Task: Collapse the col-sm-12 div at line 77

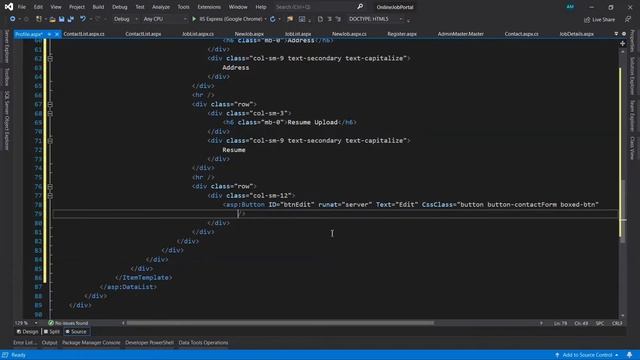Action: (x=50, y=196)
